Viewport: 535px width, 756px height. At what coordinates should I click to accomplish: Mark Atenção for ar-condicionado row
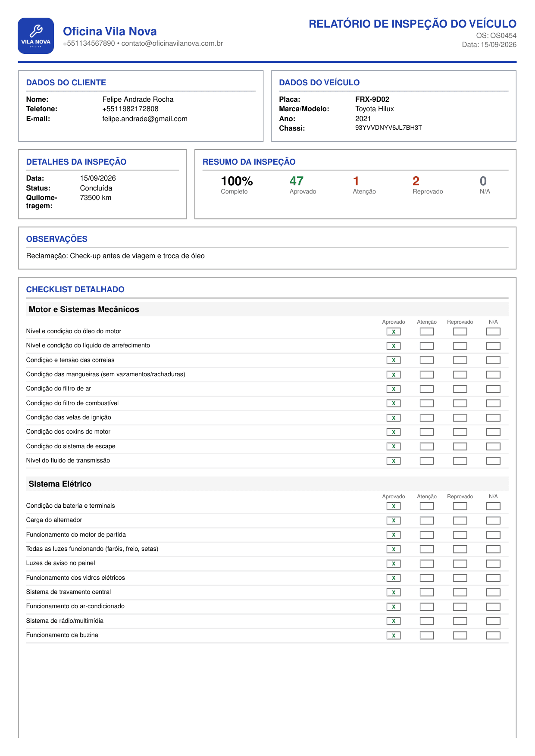pyautogui.click(x=427, y=606)
